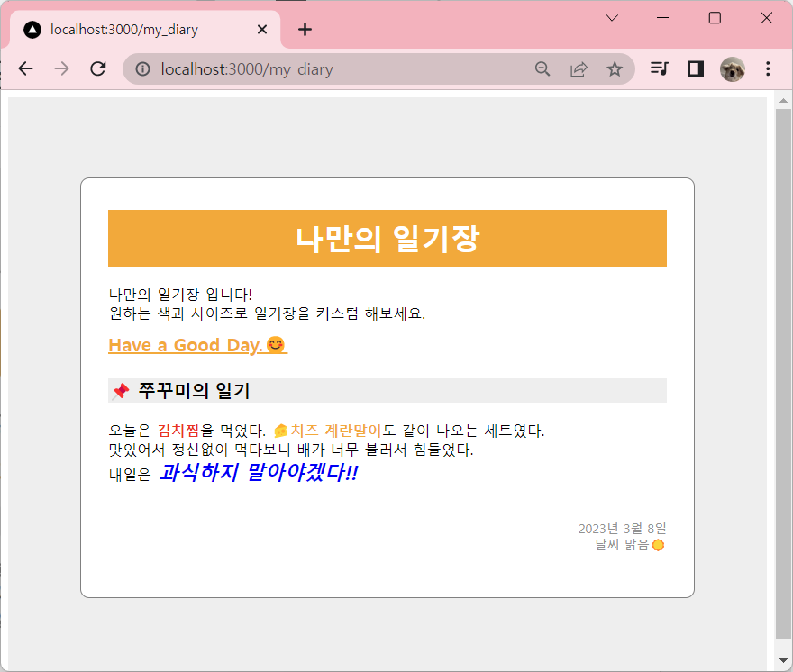Open the three-dot Chrome menu
Viewport: 793px width, 672px height.
click(x=767, y=68)
